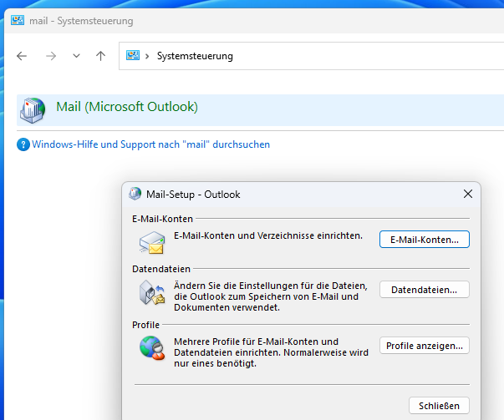This screenshot has height=420, width=504.
Task: Go back with the left arrow
Action: click(x=22, y=56)
